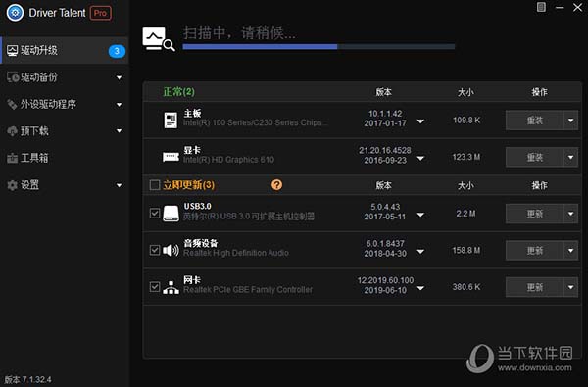588x387 pixels.
Task: Click the 驱动升级 monitor icon
Action: [13, 50]
